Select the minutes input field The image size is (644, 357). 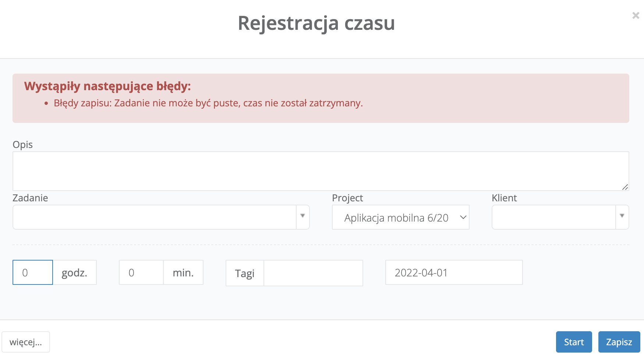(141, 272)
